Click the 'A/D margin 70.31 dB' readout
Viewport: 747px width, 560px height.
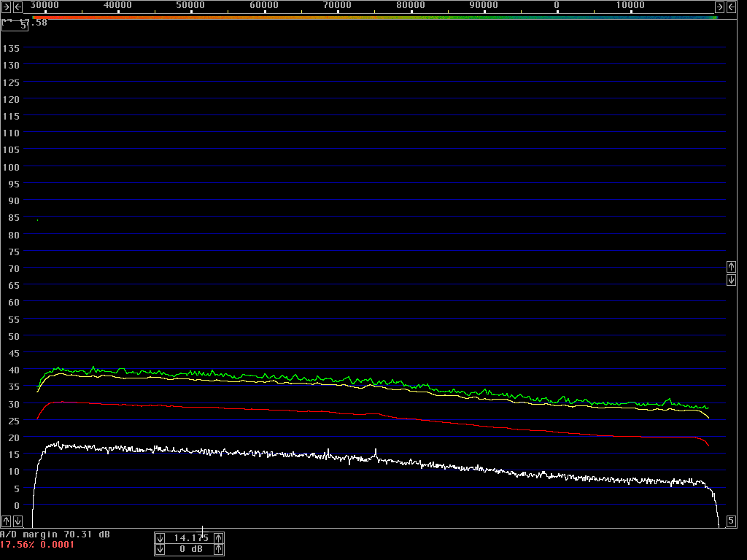55,534
